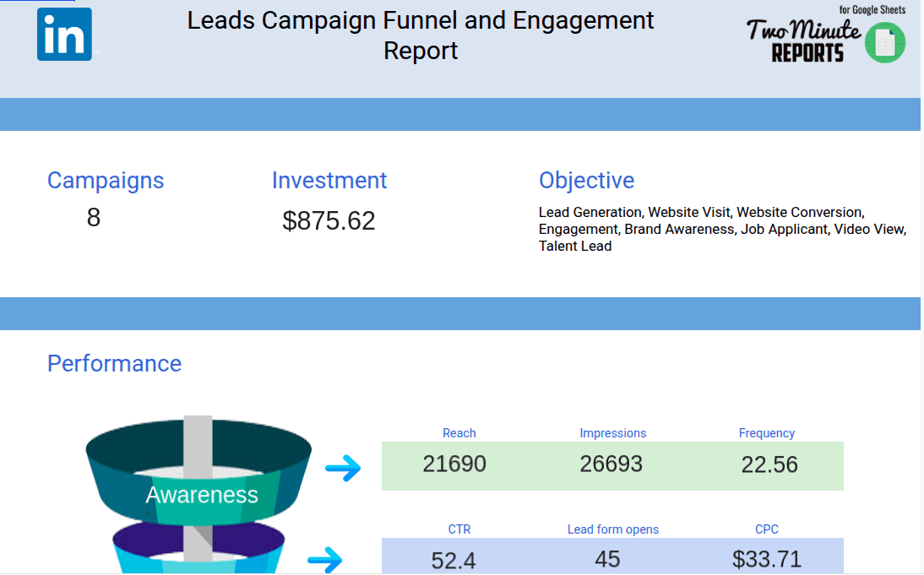Viewport: 924px width, 575px height.
Task: Switch to the Objective section
Action: pos(586,180)
